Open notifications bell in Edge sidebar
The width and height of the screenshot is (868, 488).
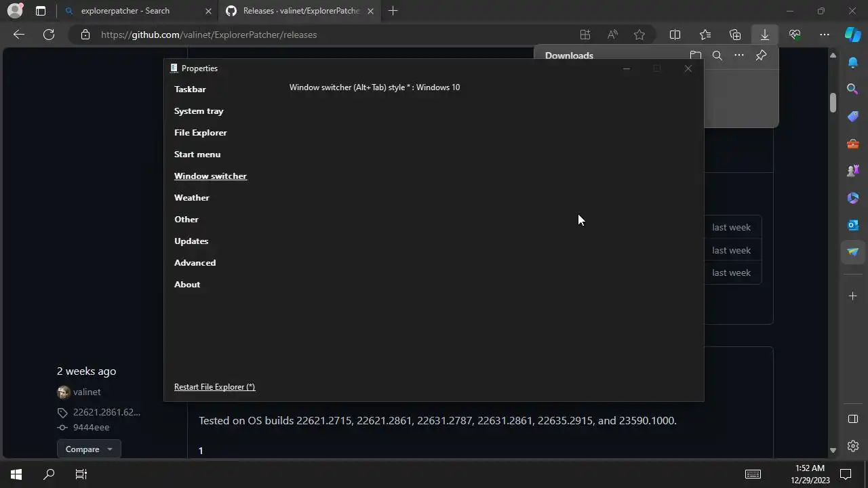click(853, 62)
